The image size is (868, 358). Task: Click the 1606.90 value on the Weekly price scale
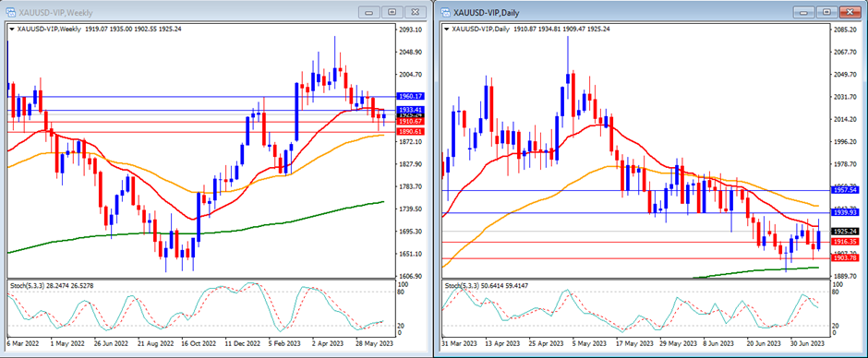click(411, 276)
